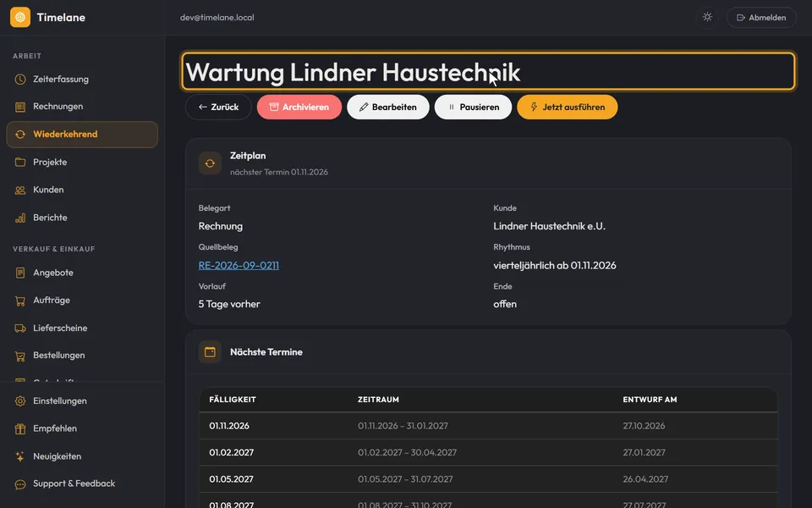Click the Fälligkeit column header
The image size is (812, 508).
click(233, 400)
